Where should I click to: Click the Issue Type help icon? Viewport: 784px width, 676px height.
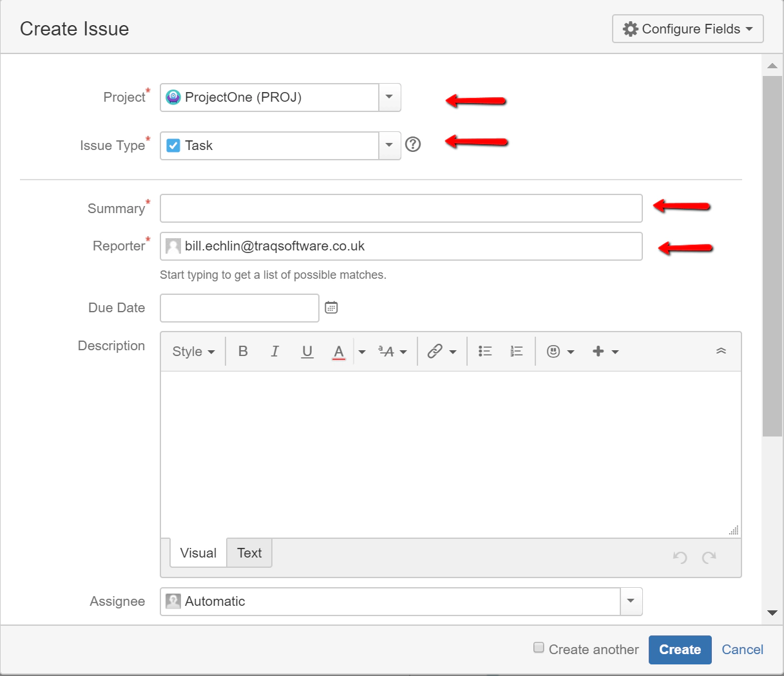coord(413,145)
